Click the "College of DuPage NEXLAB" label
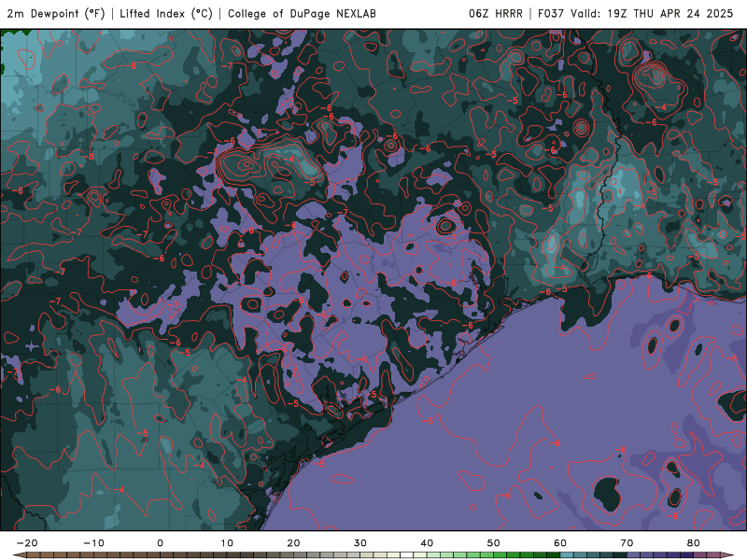747x560 pixels. pyautogui.click(x=302, y=13)
